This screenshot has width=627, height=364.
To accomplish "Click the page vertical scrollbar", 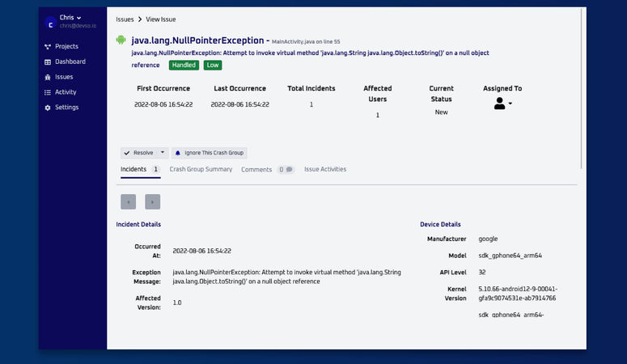I will point(582,88).
